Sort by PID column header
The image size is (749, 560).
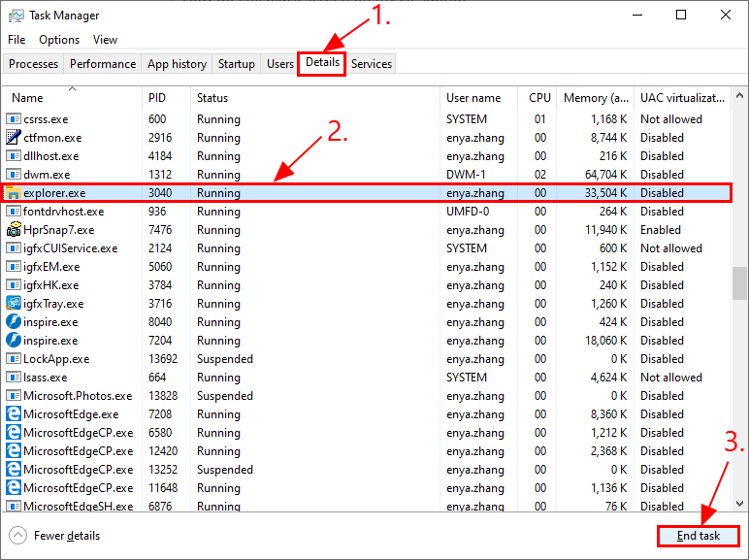click(x=157, y=98)
